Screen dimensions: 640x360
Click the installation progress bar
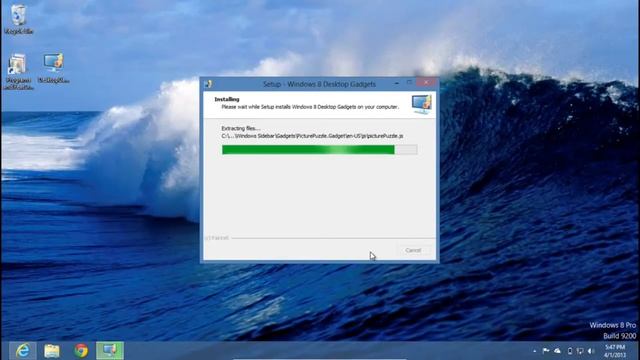click(319, 150)
